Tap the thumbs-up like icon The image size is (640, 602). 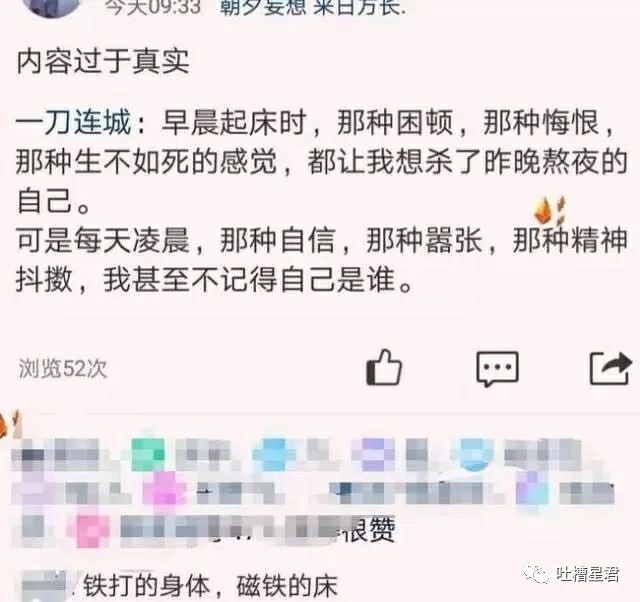pos(384,367)
